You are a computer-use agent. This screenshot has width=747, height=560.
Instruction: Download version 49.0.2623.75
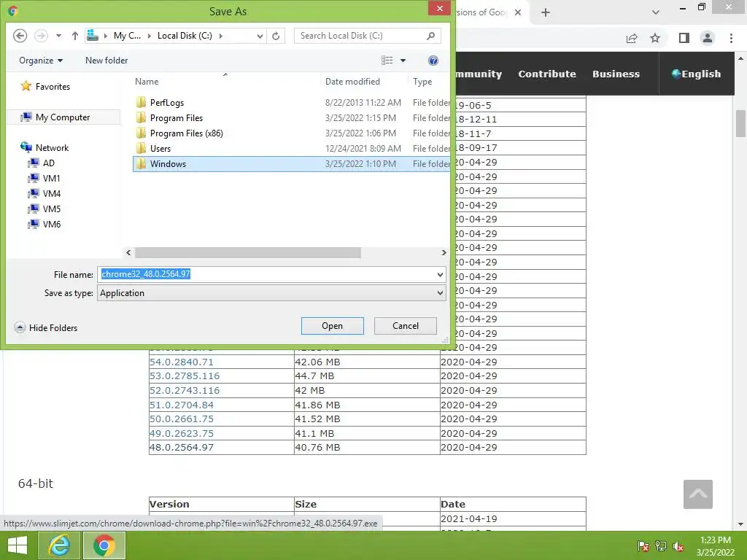tap(182, 433)
